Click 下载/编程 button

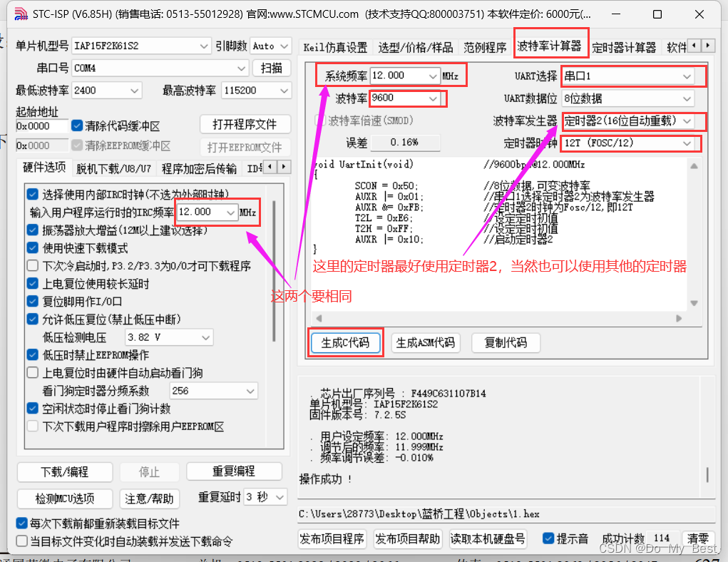click(65, 472)
